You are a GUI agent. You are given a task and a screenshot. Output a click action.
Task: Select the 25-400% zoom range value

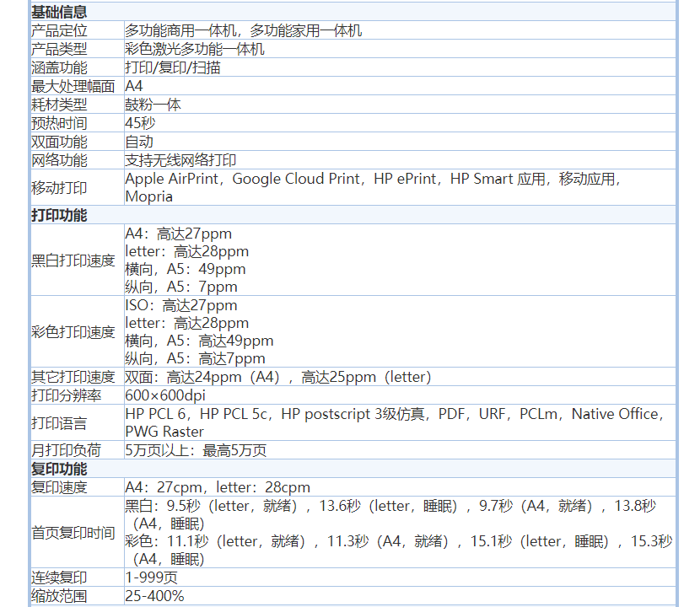154,596
